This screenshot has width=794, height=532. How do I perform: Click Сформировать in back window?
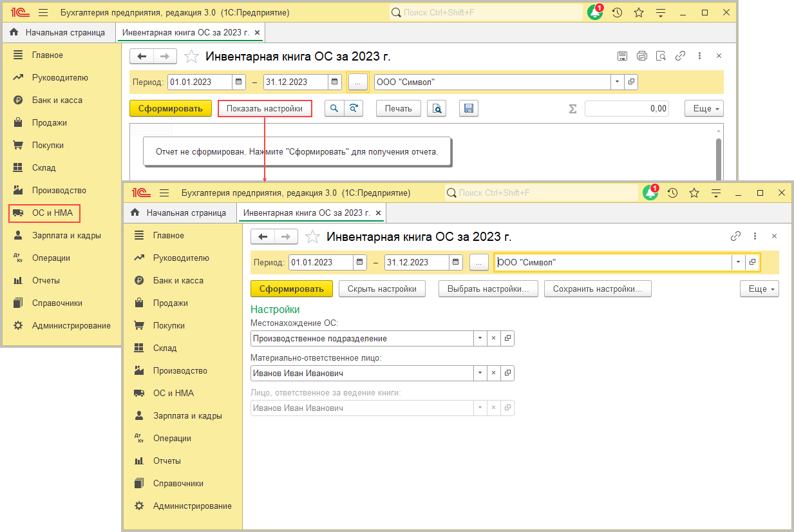(171, 108)
